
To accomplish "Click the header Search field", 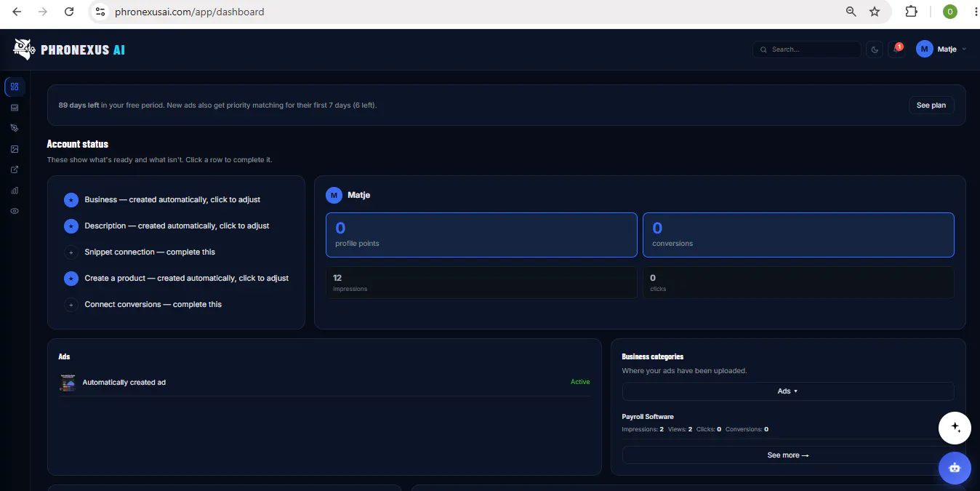I will pos(807,49).
